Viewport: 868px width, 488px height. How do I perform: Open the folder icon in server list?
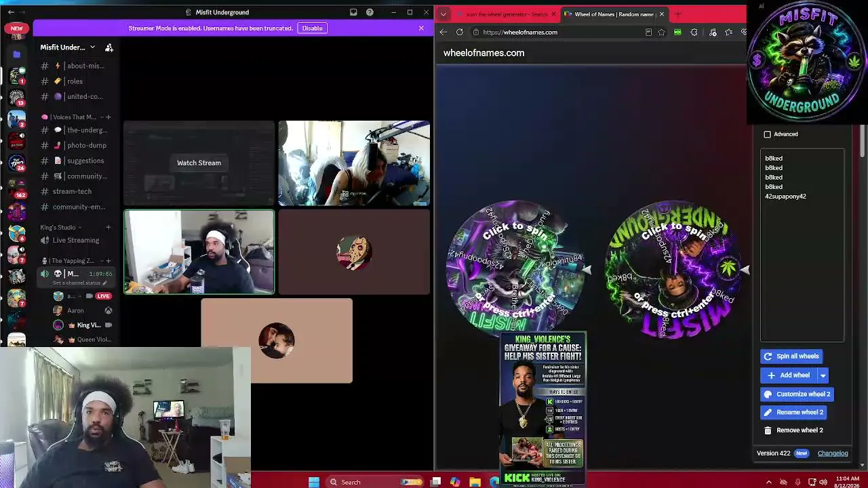(x=17, y=54)
